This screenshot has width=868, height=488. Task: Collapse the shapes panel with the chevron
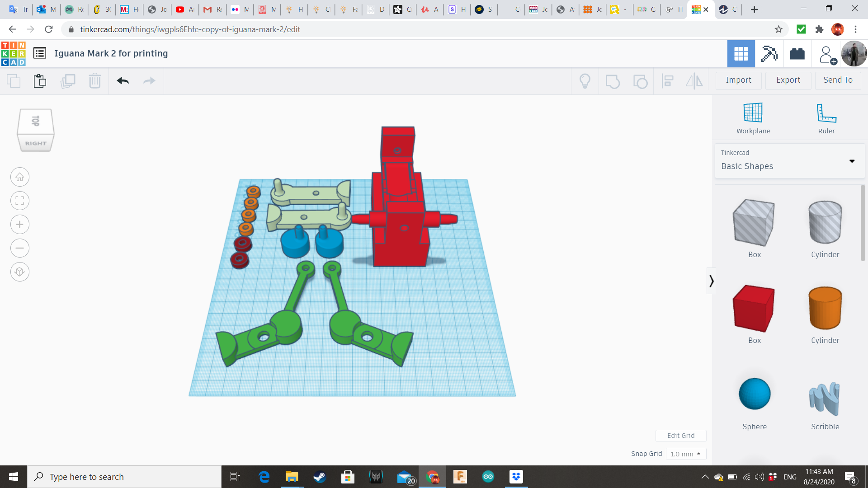(x=711, y=281)
